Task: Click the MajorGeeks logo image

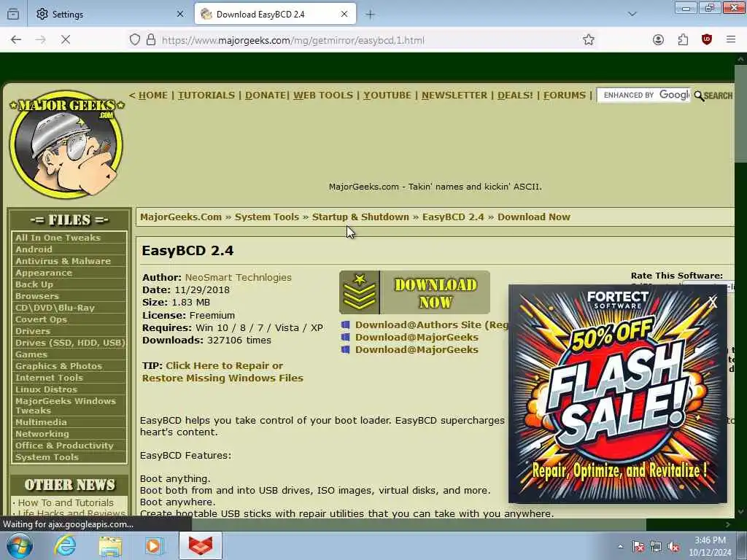Action: pos(66,144)
